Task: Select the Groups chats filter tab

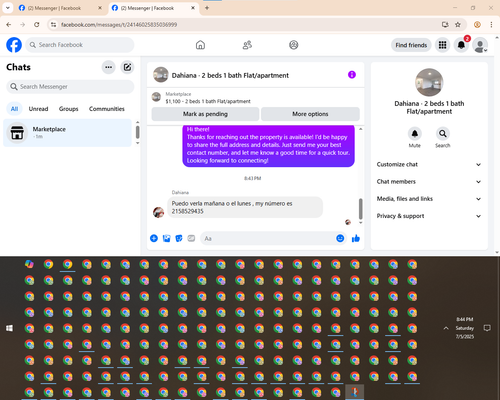Action: pos(68,109)
